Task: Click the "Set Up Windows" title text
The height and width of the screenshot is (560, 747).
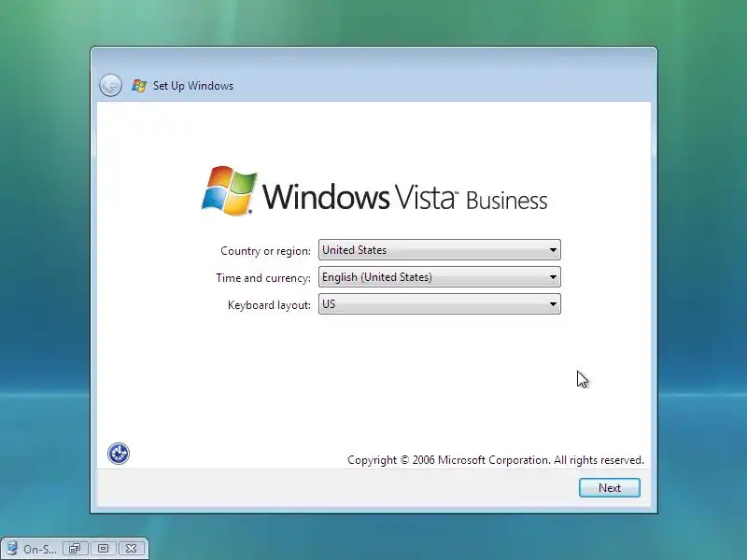Action: point(193,86)
